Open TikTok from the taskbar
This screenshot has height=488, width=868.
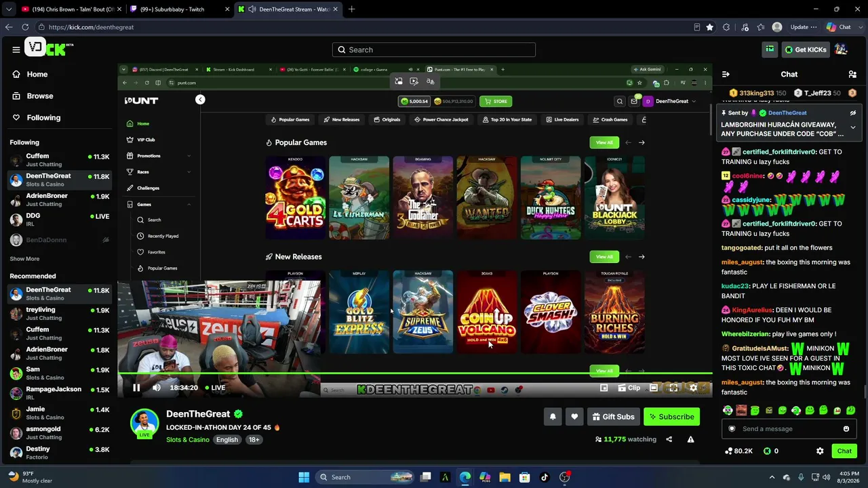(x=544, y=477)
